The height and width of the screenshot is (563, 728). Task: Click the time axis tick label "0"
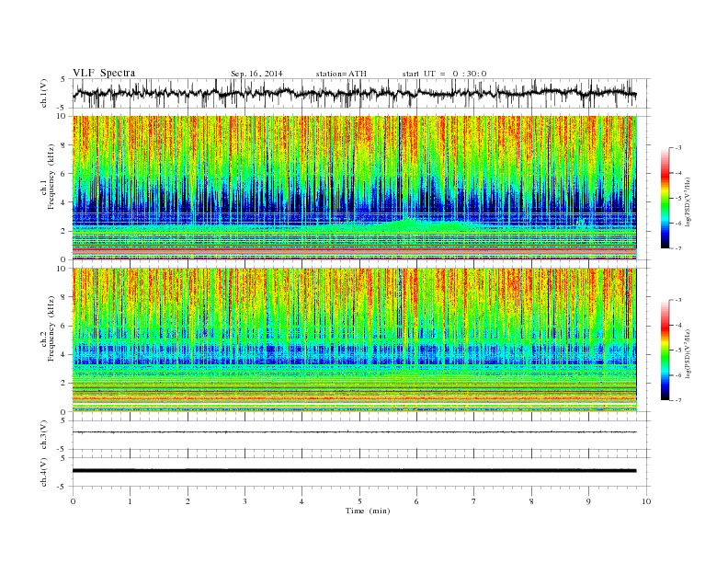[73, 501]
